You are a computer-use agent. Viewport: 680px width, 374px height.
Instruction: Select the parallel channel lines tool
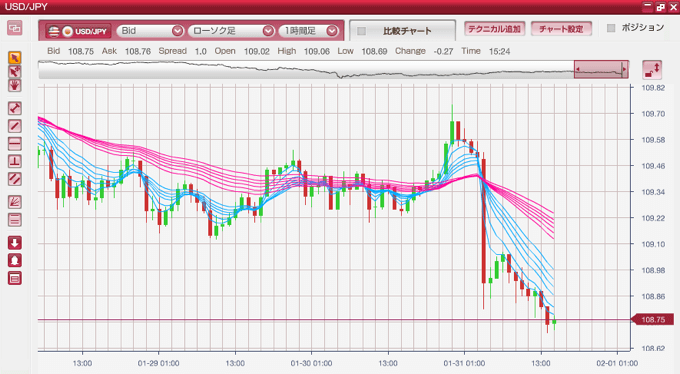pos(14,179)
